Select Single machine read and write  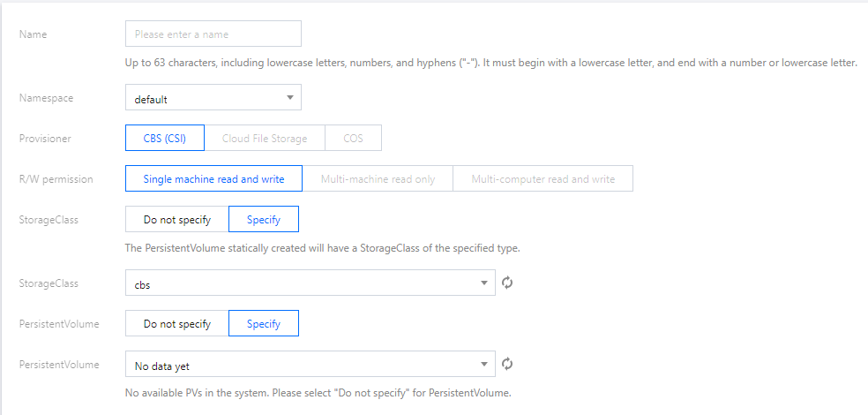pyautogui.click(x=213, y=178)
